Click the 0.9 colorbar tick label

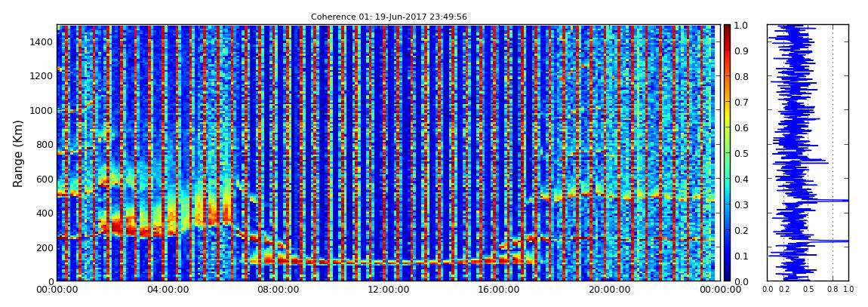pyautogui.click(x=740, y=51)
